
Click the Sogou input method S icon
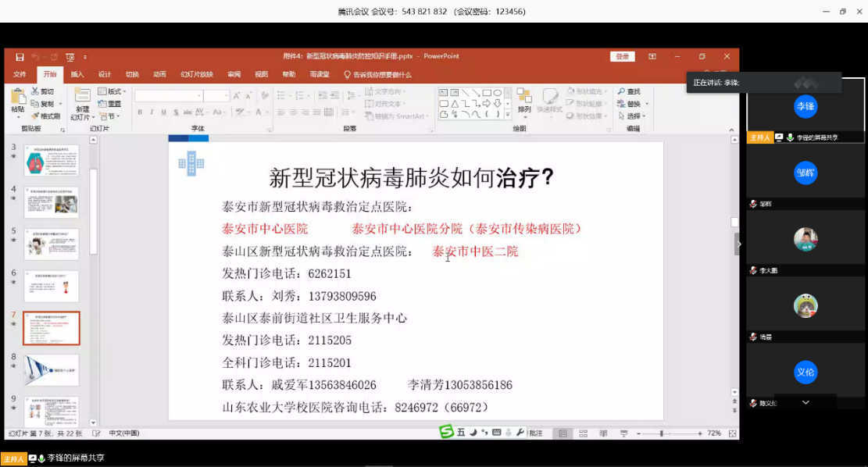pos(446,432)
